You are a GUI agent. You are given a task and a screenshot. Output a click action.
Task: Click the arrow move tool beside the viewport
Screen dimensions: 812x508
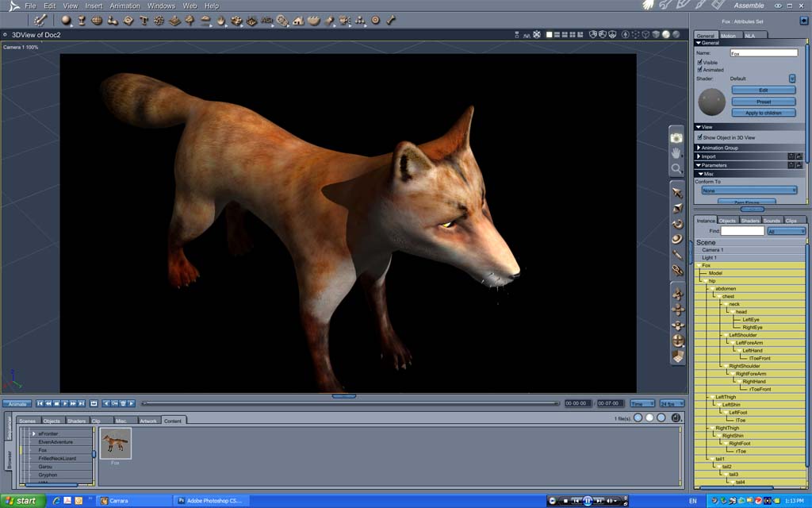point(677,193)
